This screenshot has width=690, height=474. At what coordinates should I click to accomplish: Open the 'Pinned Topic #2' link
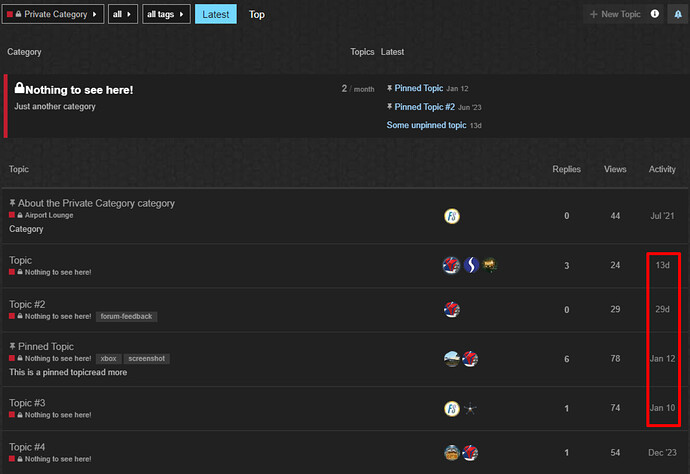click(424, 107)
